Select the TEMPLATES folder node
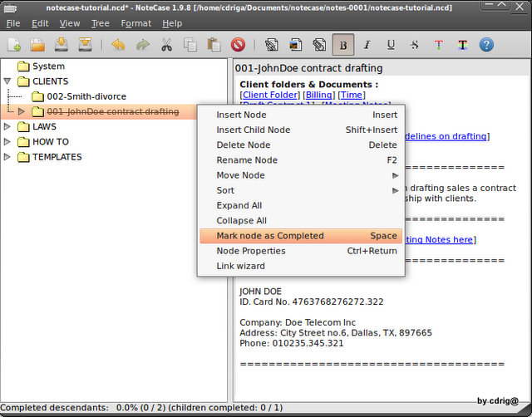This screenshot has height=417, width=532. 57,157
